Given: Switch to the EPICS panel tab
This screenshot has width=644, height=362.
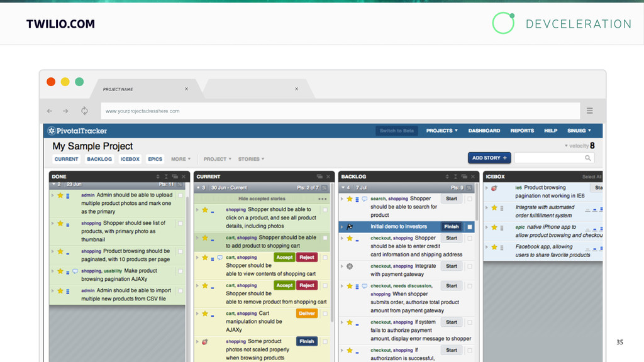Looking at the screenshot, I should [x=155, y=159].
